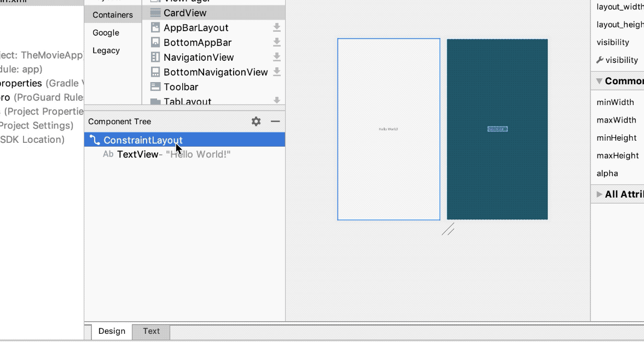Viewport: 644px width, 342px height.
Task: Click download icon next to BottomNavigationView
Action: (277, 72)
